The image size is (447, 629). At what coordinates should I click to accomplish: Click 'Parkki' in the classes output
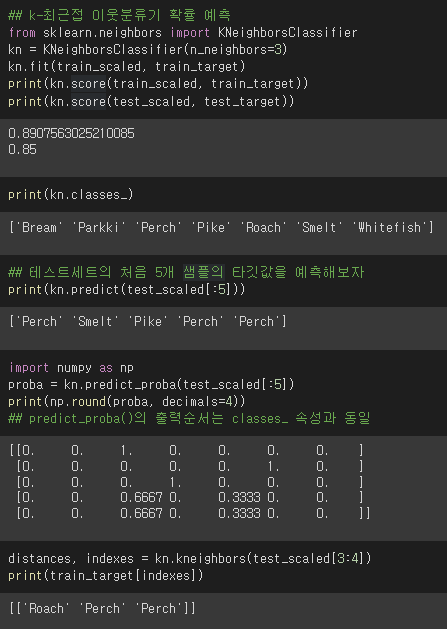[x=99, y=227]
